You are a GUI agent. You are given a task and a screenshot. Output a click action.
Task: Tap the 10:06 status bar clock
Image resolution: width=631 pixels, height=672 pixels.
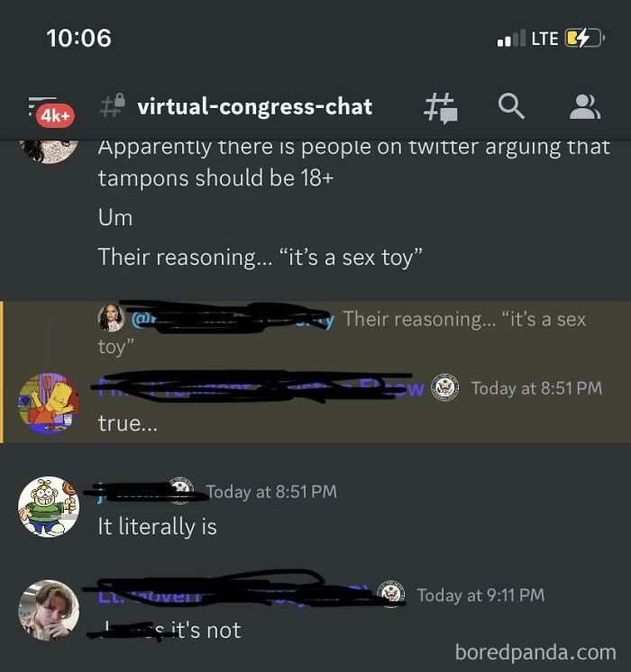click(79, 39)
